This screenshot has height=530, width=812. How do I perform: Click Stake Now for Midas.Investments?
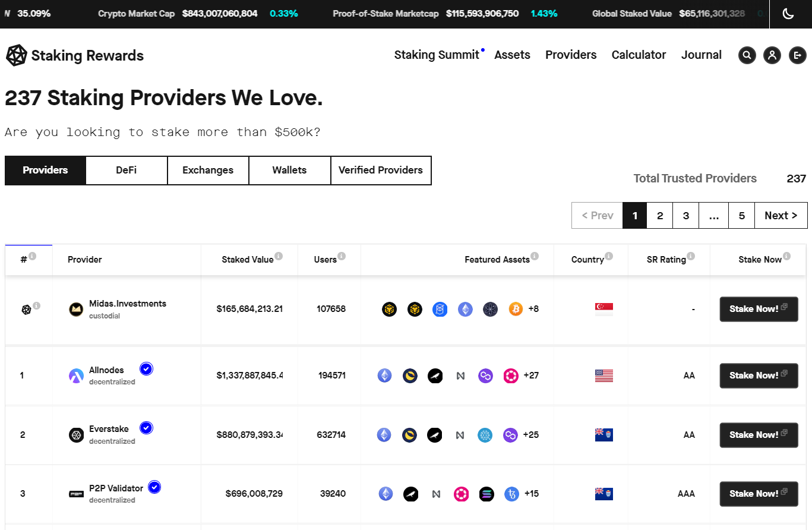(759, 309)
